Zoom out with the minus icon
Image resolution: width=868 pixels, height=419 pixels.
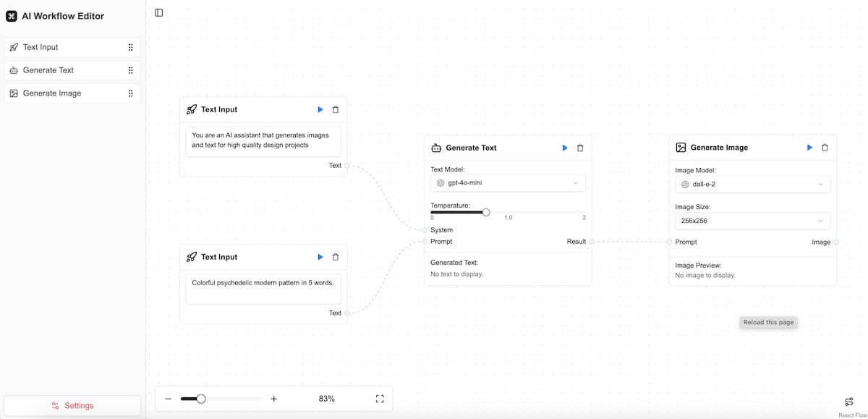click(167, 398)
